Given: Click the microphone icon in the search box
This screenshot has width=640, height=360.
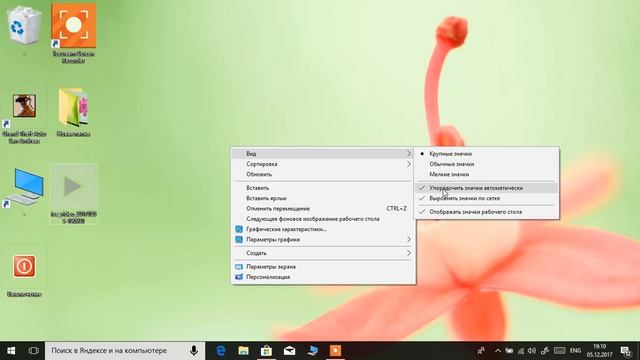Looking at the screenshot, I should click(194, 351).
